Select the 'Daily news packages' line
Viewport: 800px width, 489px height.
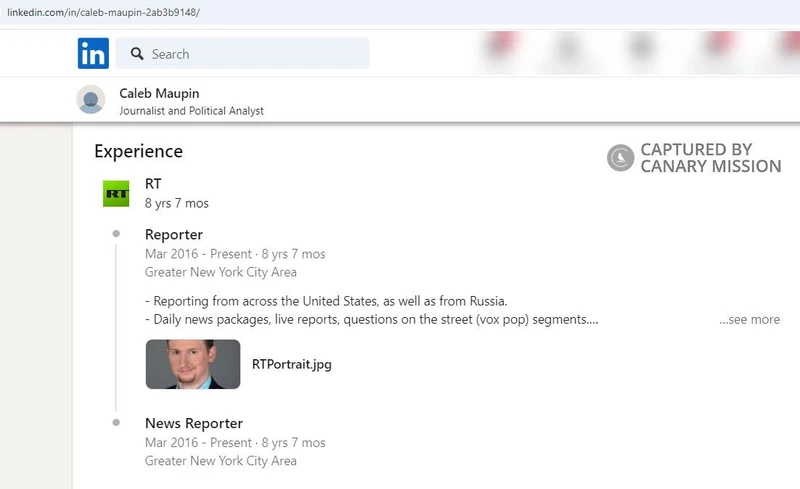(x=371, y=320)
